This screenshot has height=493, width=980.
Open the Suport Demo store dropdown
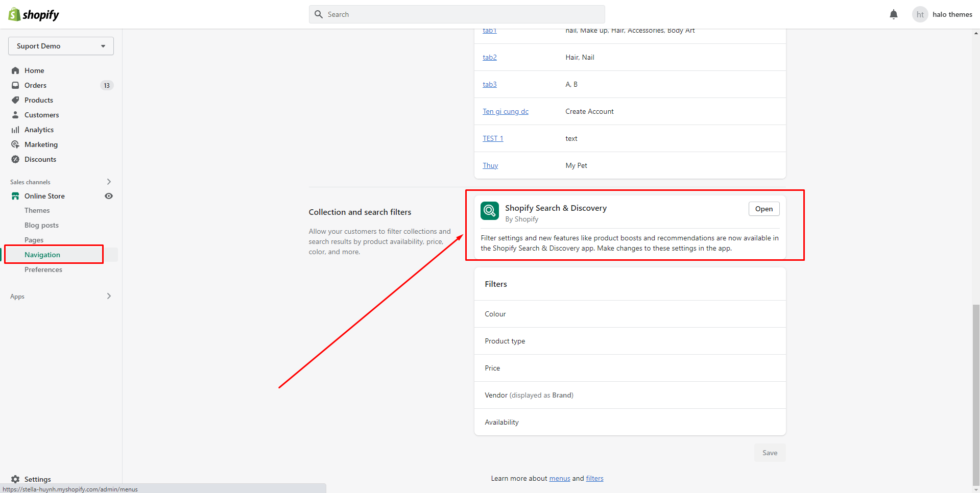(x=61, y=46)
